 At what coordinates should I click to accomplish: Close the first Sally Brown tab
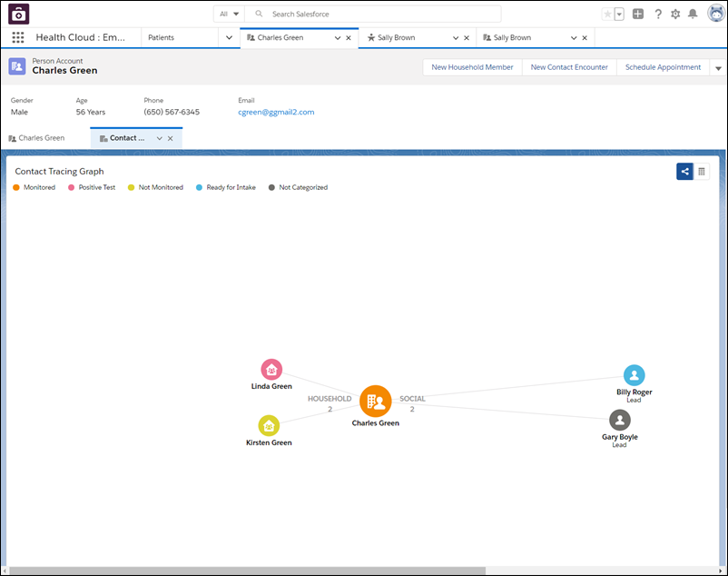467,38
